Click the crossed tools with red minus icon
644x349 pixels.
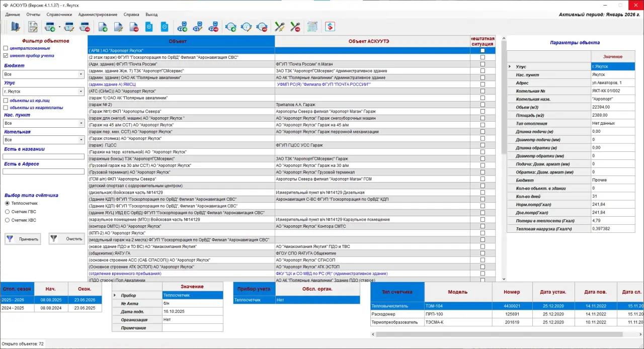(295, 27)
